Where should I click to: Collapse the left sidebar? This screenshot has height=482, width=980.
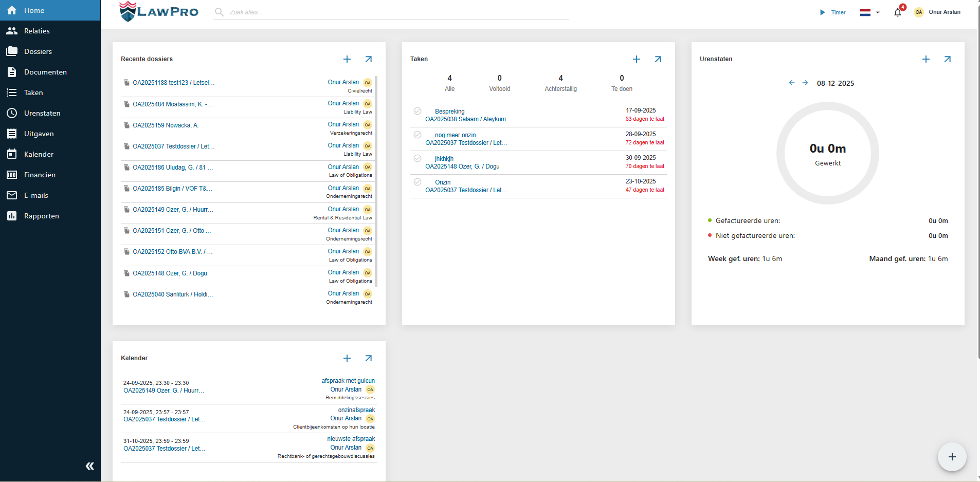[x=89, y=466]
